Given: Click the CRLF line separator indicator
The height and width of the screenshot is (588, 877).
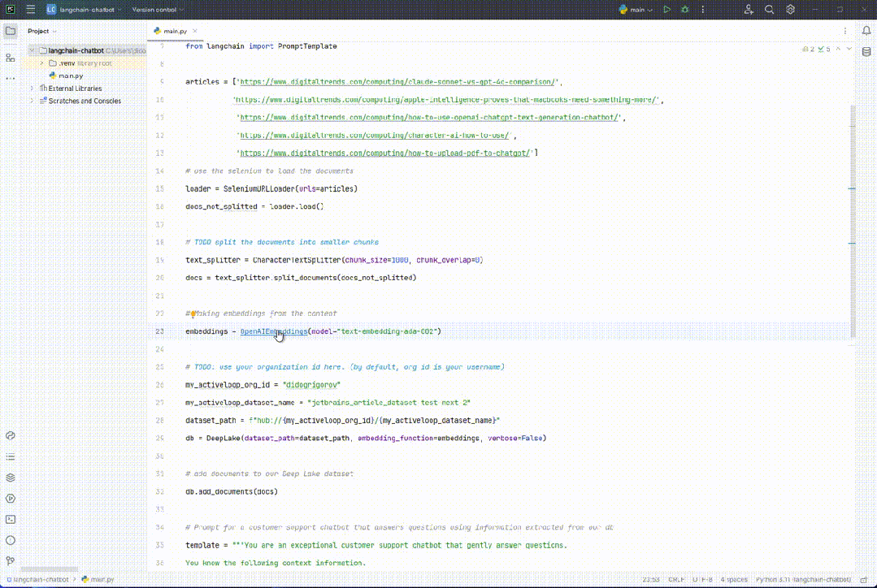Looking at the screenshot, I should coord(676,580).
